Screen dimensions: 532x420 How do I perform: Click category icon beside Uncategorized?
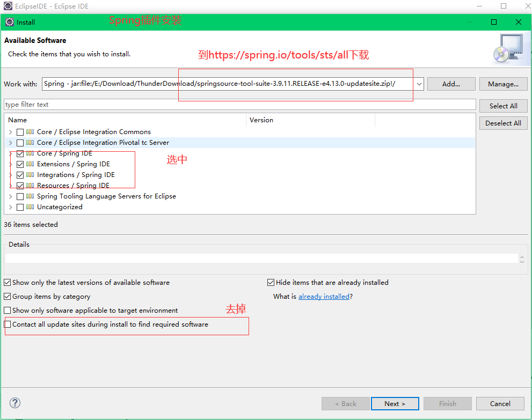[x=30, y=207]
